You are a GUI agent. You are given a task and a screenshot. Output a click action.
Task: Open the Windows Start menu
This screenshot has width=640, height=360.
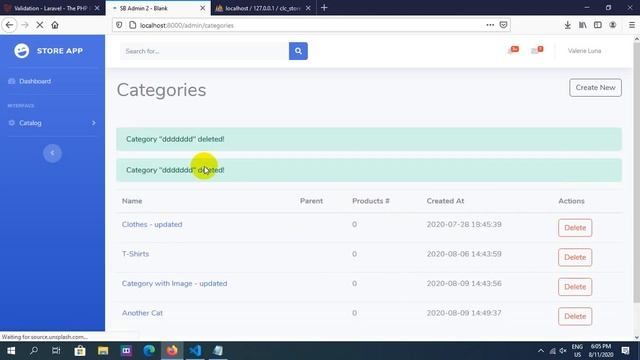(11, 351)
